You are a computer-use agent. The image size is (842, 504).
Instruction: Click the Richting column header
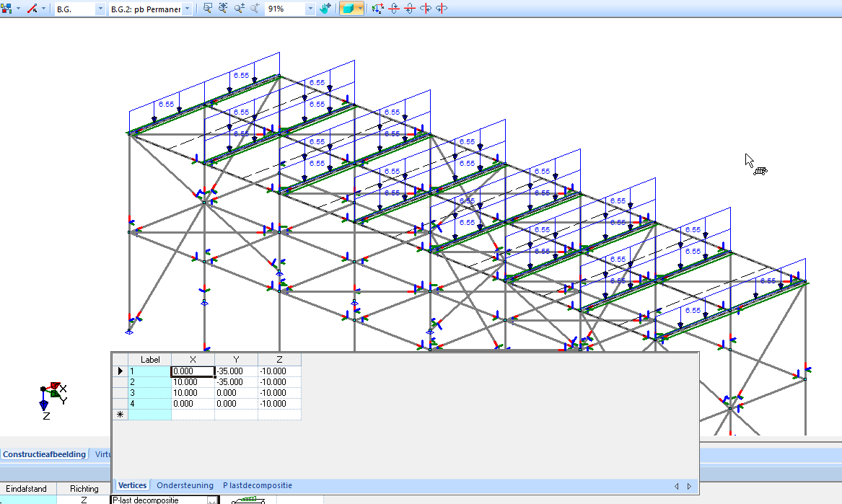click(x=84, y=488)
